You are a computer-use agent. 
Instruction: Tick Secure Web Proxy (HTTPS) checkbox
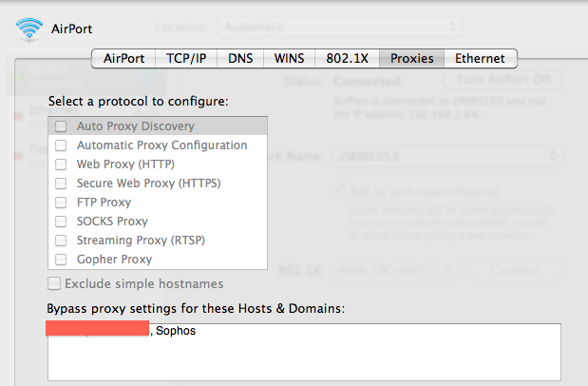tap(61, 183)
